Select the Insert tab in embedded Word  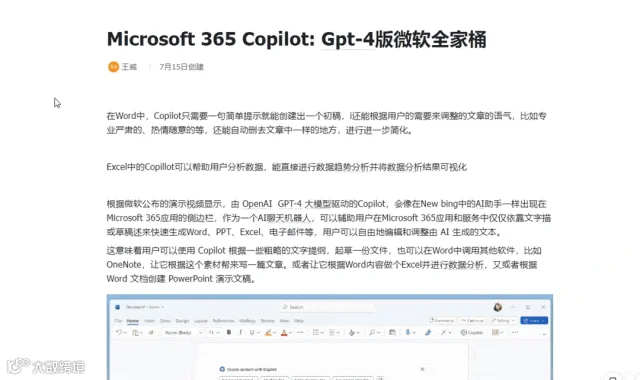[149, 321]
